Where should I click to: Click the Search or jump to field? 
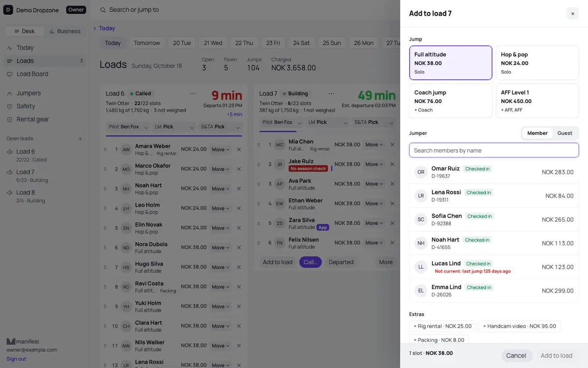[x=134, y=10]
